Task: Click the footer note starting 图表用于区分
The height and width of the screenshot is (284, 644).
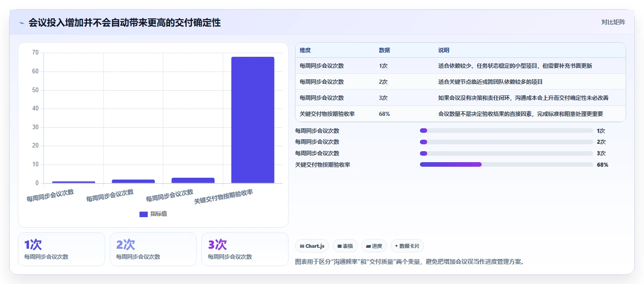Action: [x=409, y=262]
